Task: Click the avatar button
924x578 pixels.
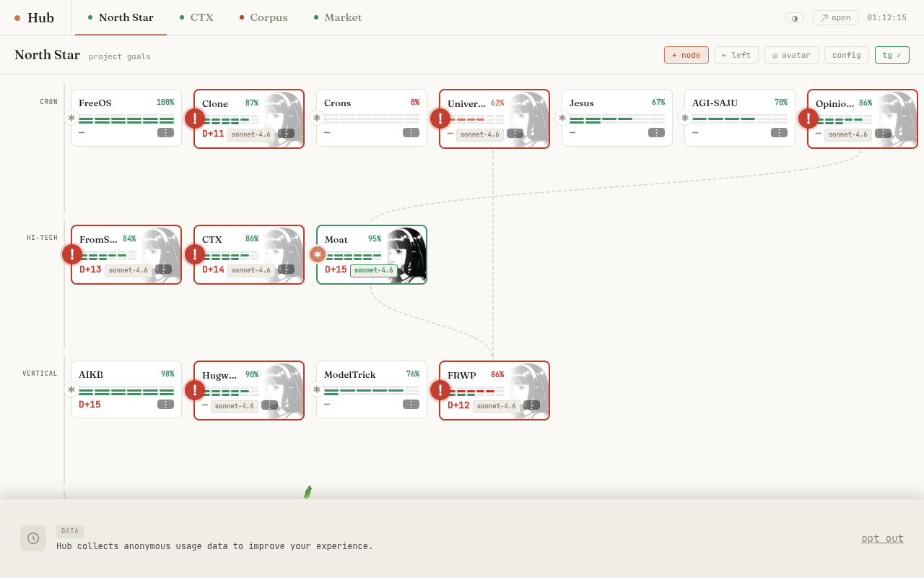Action: pyautogui.click(x=791, y=55)
